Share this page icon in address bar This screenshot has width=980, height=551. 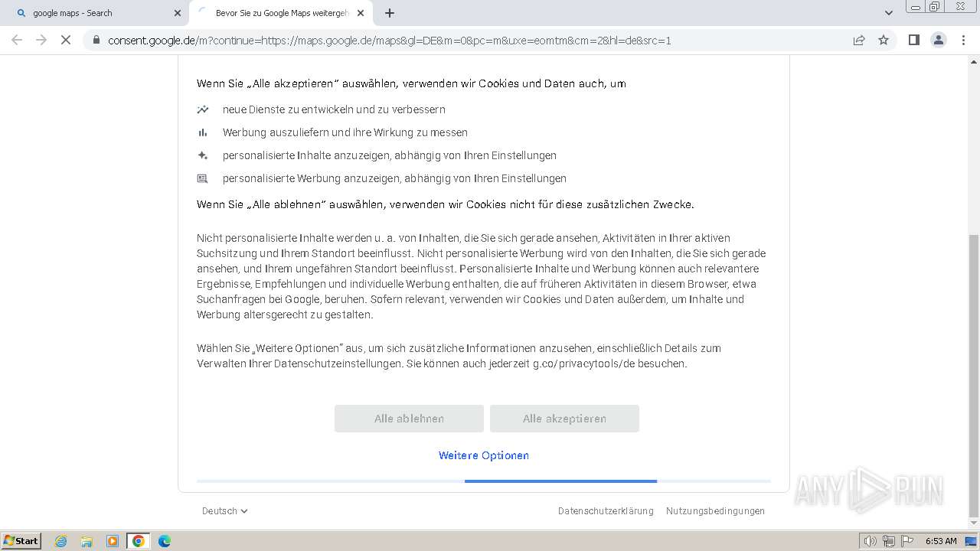pos(859,40)
